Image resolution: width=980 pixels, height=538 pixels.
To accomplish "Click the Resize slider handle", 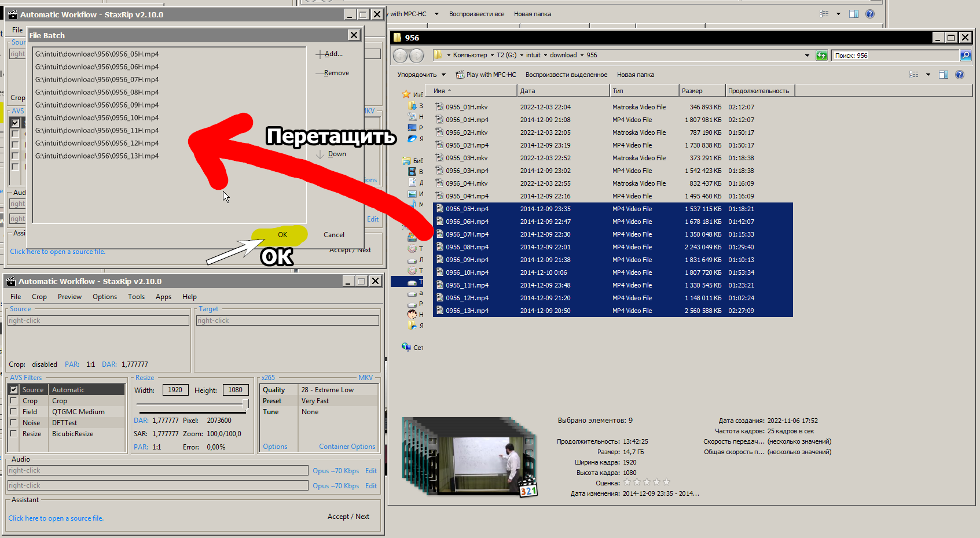I will click(x=245, y=404).
